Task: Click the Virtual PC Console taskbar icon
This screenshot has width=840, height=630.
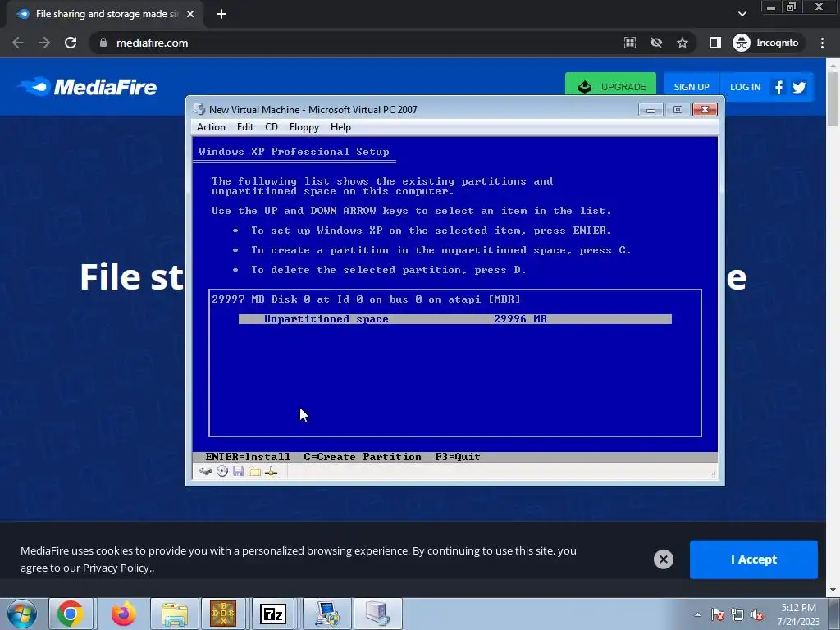Action: (327, 614)
